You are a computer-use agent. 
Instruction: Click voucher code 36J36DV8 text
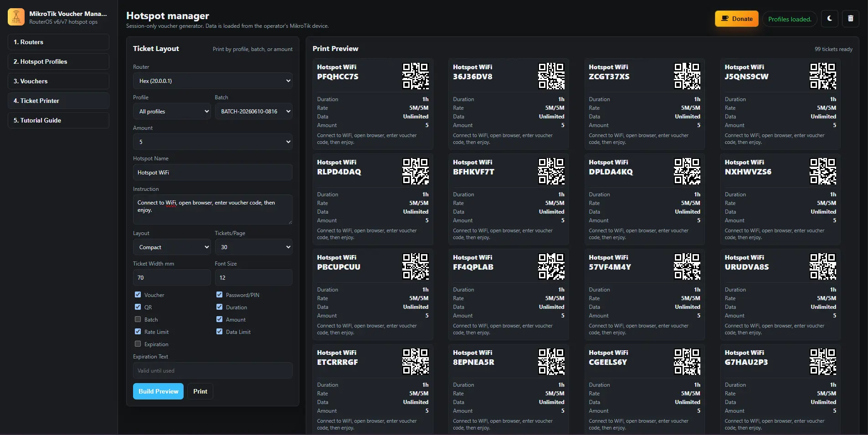(x=473, y=77)
